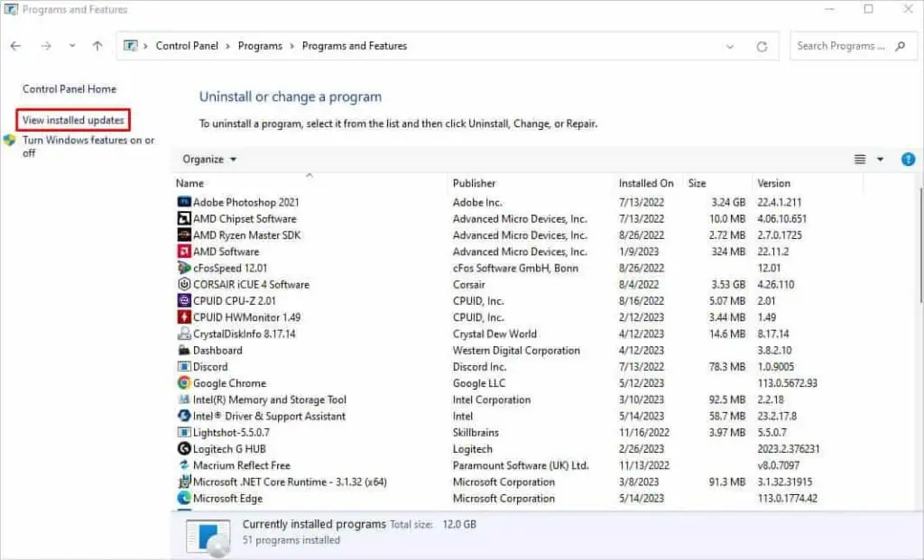Viewport: 924px width, 560px height.
Task: Navigate up one level with the up arrow
Action: (x=97, y=45)
